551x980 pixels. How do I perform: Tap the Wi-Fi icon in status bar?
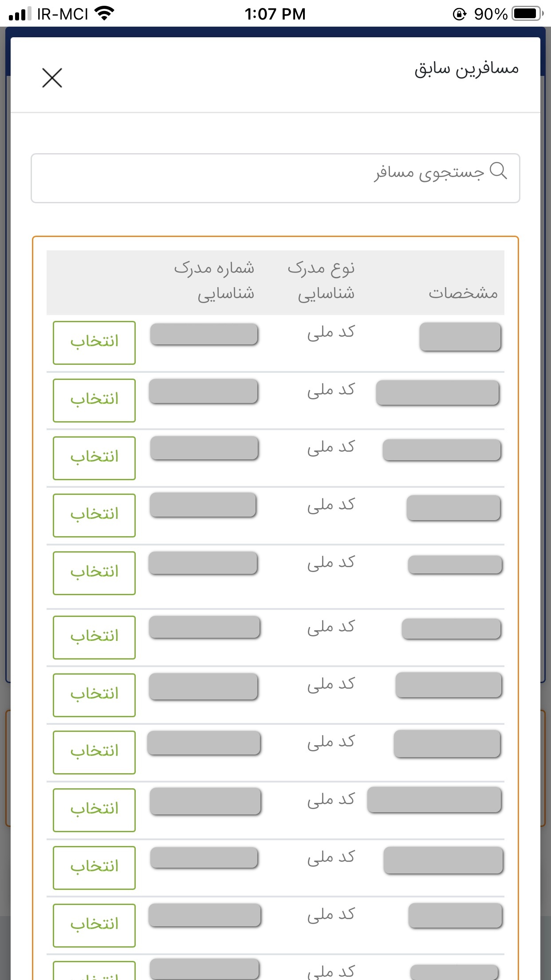tap(105, 13)
